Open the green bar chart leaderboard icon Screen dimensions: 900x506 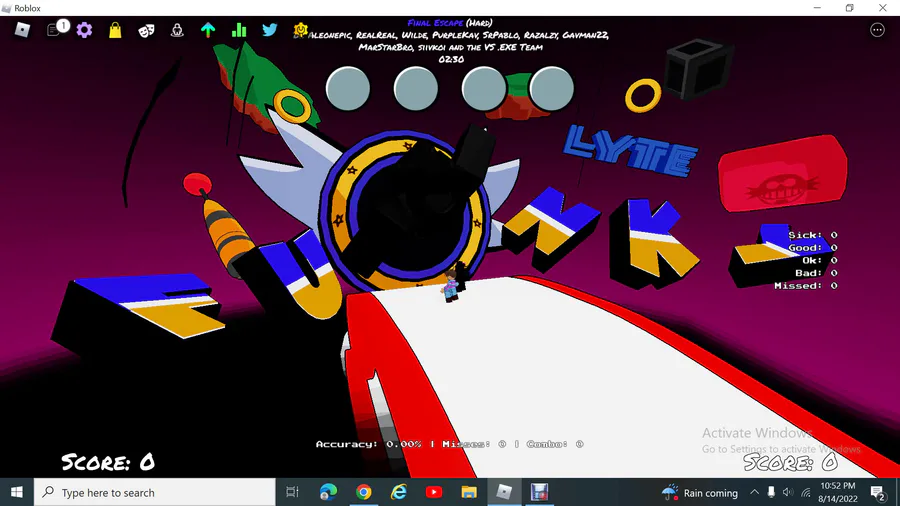click(239, 30)
